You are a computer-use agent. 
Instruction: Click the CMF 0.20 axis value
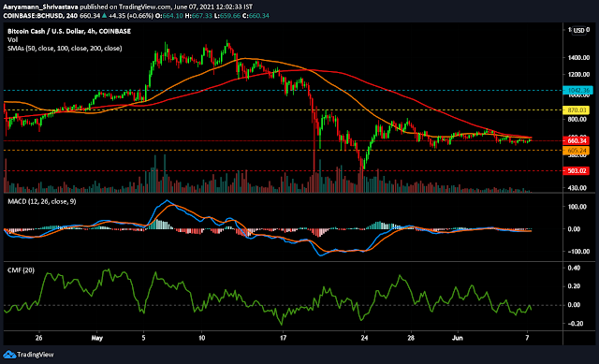(574, 286)
